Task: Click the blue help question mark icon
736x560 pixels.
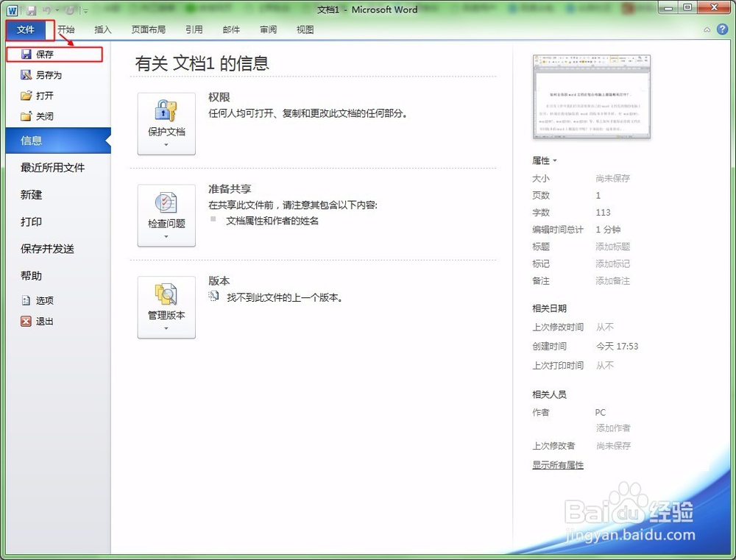Action: click(x=723, y=29)
